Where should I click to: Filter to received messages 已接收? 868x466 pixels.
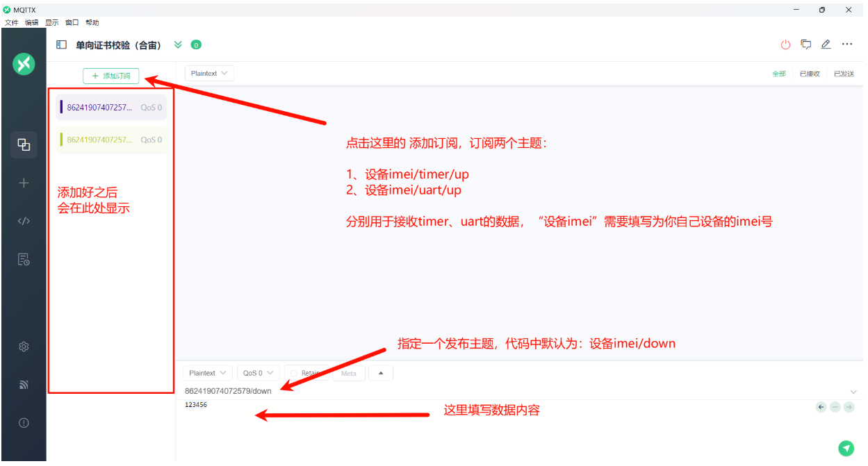[x=810, y=74]
